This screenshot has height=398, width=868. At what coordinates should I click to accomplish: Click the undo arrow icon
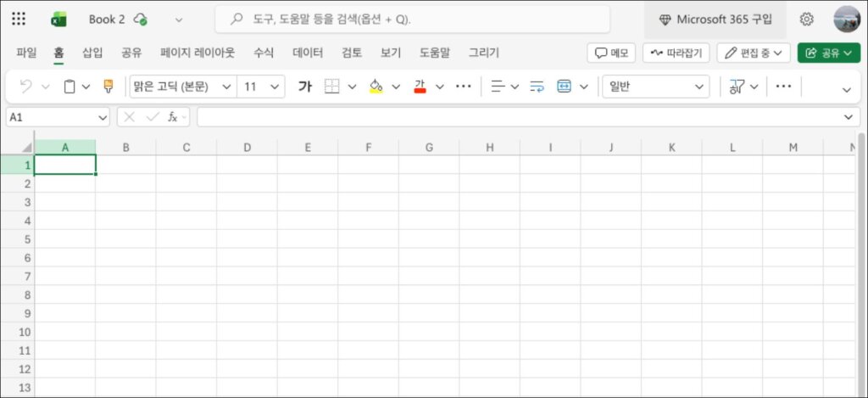[26, 87]
